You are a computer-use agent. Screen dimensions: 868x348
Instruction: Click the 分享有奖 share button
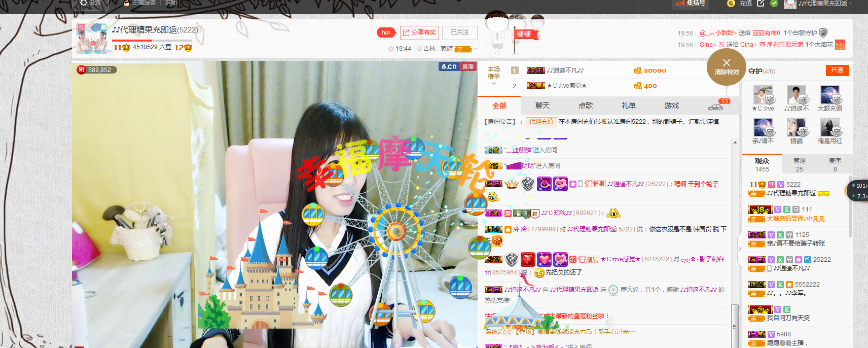tap(419, 32)
